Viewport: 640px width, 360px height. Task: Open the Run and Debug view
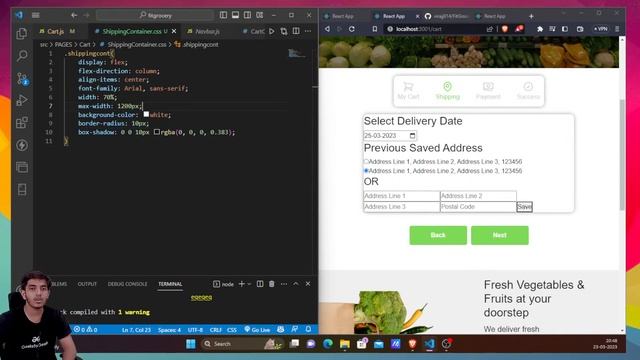(x=22, y=100)
